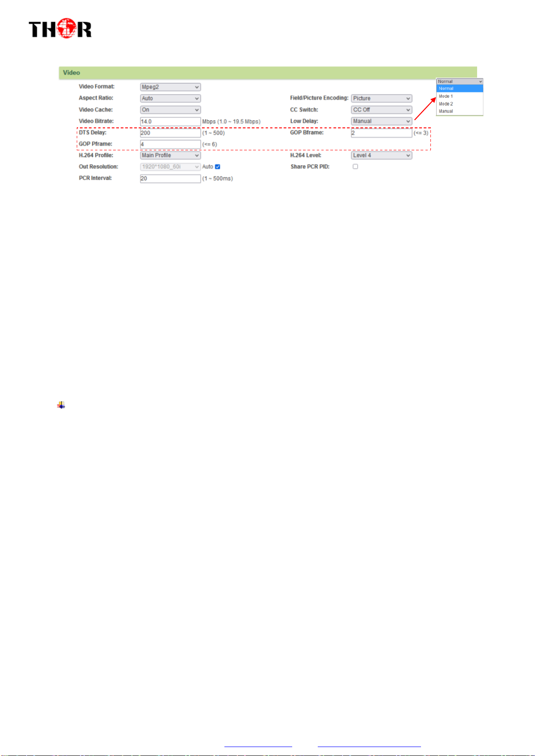Select Normal in the Low Delay list
535x756 pixels.
[x=460, y=89]
